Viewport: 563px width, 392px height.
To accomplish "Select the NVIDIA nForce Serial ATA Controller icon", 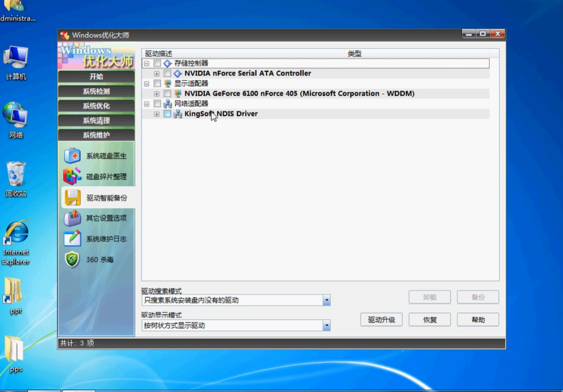I will [178, 73].
